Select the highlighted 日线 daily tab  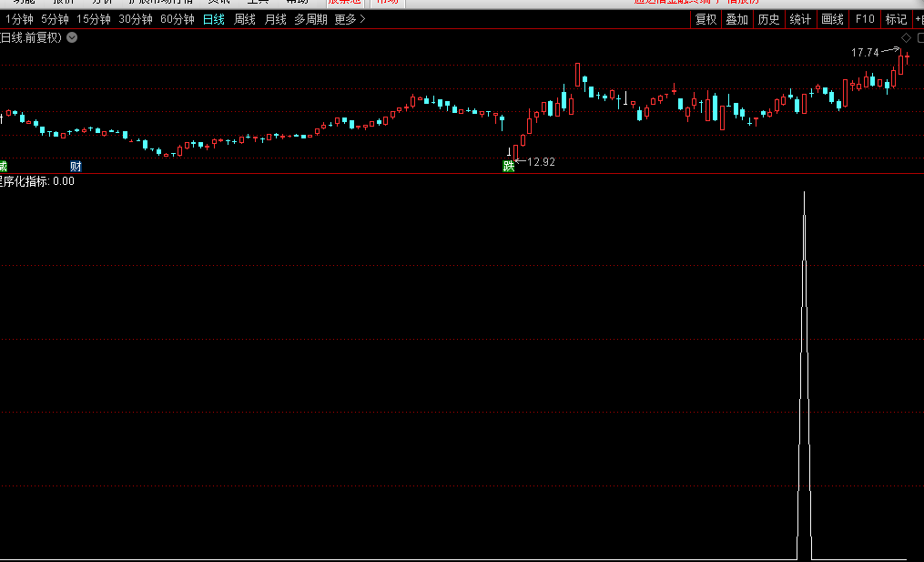coord(214,19)
